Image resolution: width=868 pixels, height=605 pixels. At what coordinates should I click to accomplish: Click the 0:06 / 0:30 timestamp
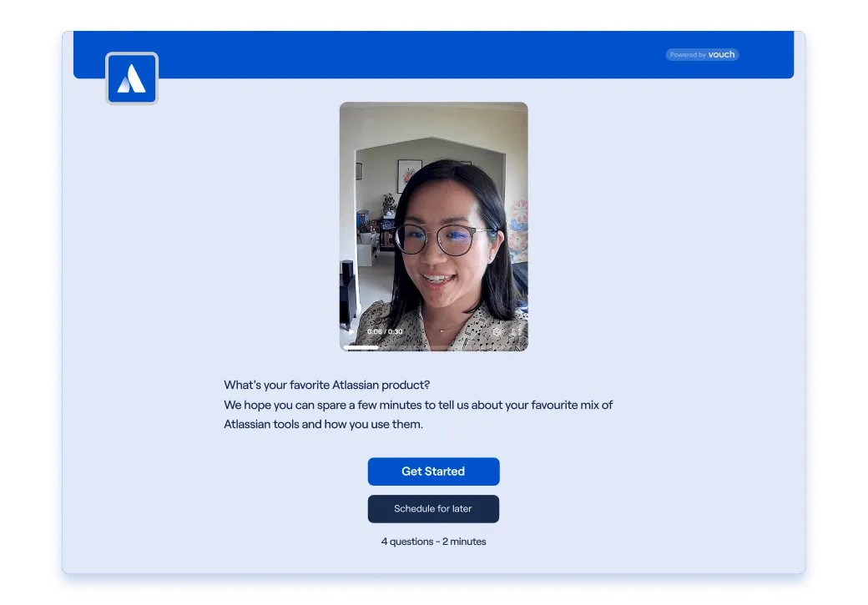(x=385, y=331)
